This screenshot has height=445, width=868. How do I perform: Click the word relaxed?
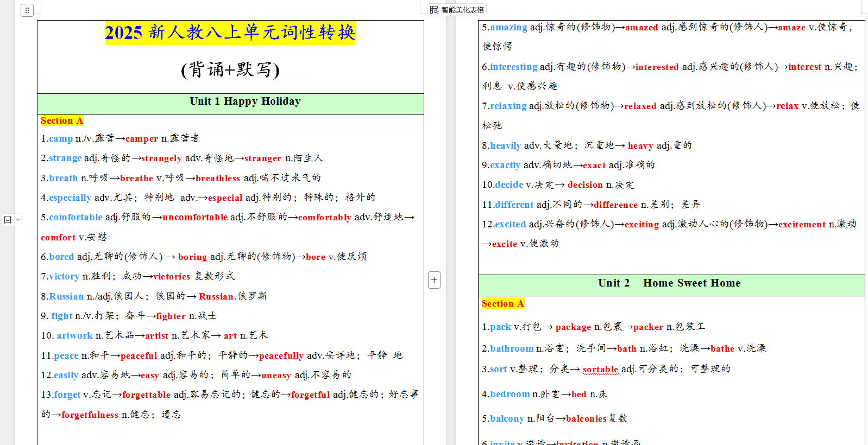coord(640,106)
